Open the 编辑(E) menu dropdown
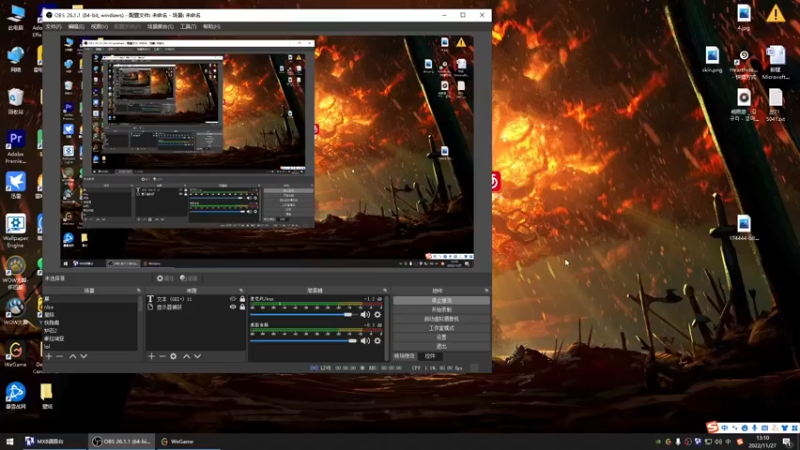The width and height of the screenshot is (800, 450). [x=76, y=27]
